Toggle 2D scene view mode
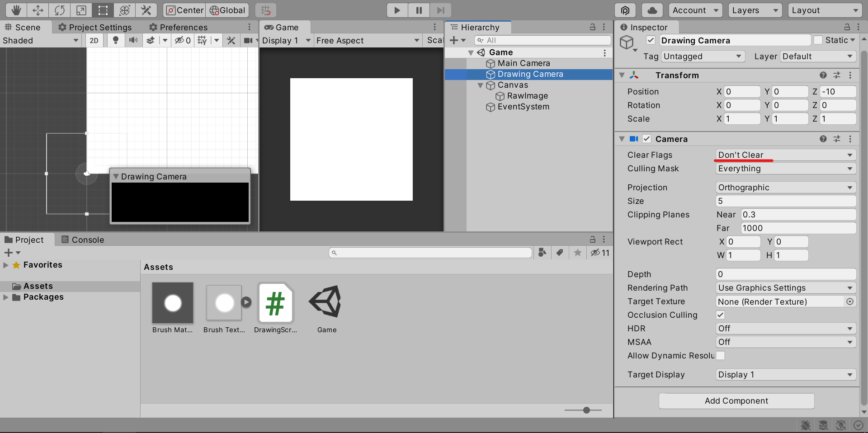868x433 pixels. click(x=94, y=40)
